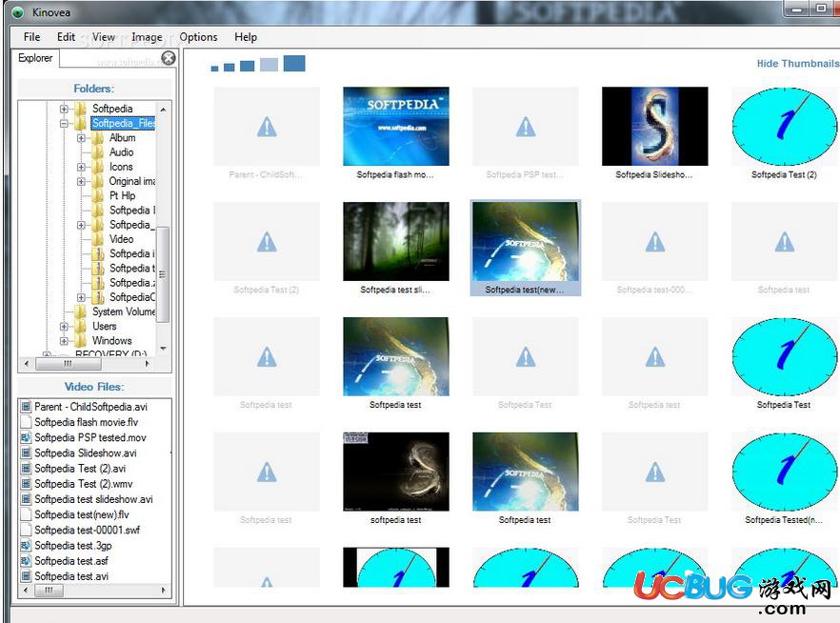Click the file icon for Parent - ChildSoftpedia.avi
This screenshot has width=840, height=623.
(26, 407)
